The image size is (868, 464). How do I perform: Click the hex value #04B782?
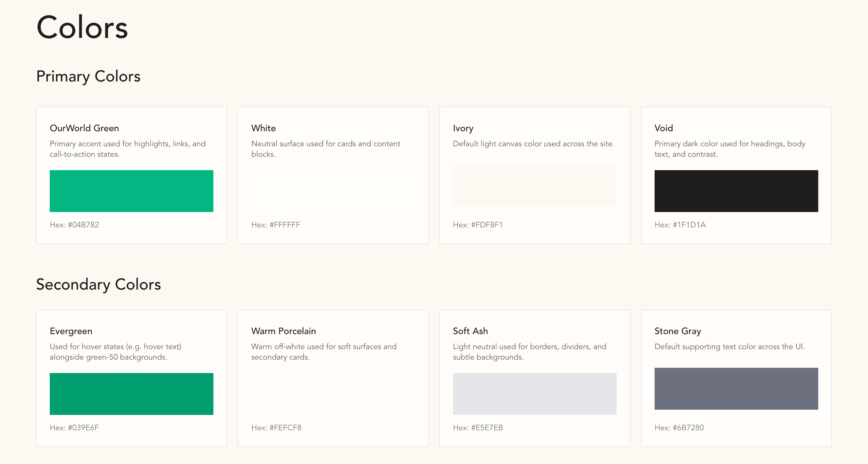point(75,224)
